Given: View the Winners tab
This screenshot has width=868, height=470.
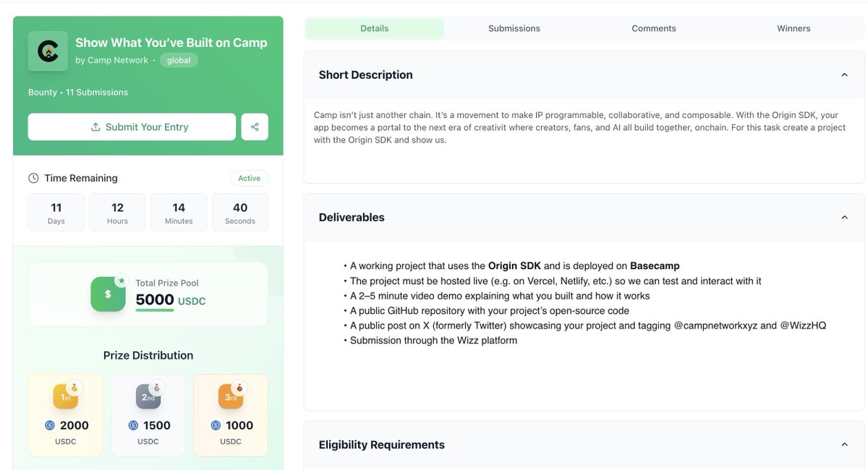Looking at the screenshot, I should 793,28.
